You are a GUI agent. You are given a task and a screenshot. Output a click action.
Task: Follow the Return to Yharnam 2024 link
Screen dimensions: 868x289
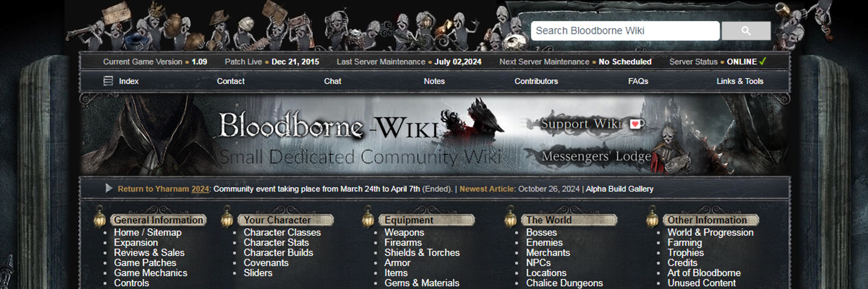pos(163,189)
